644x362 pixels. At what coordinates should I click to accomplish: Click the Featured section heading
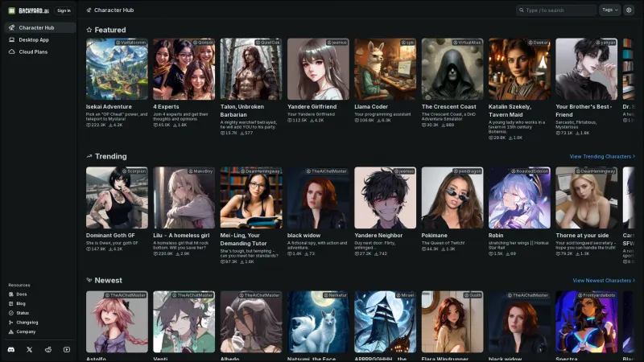pyautogui.click(x=110, y=30)
